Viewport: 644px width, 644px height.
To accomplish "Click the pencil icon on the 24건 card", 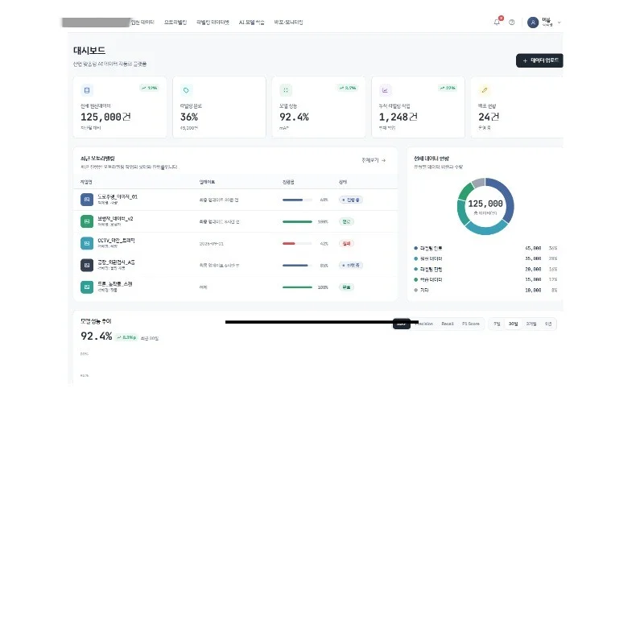I will coord(485,90).
